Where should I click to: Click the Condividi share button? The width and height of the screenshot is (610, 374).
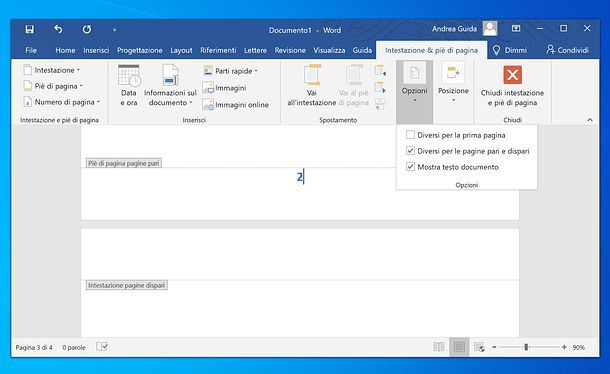tap(568, 50)
